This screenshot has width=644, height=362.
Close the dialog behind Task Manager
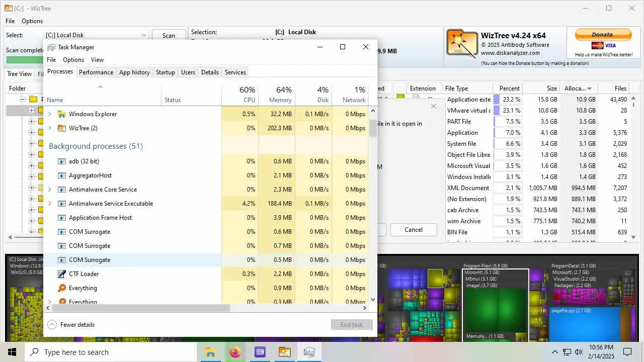pyautogui.click(x=434, y=106)
